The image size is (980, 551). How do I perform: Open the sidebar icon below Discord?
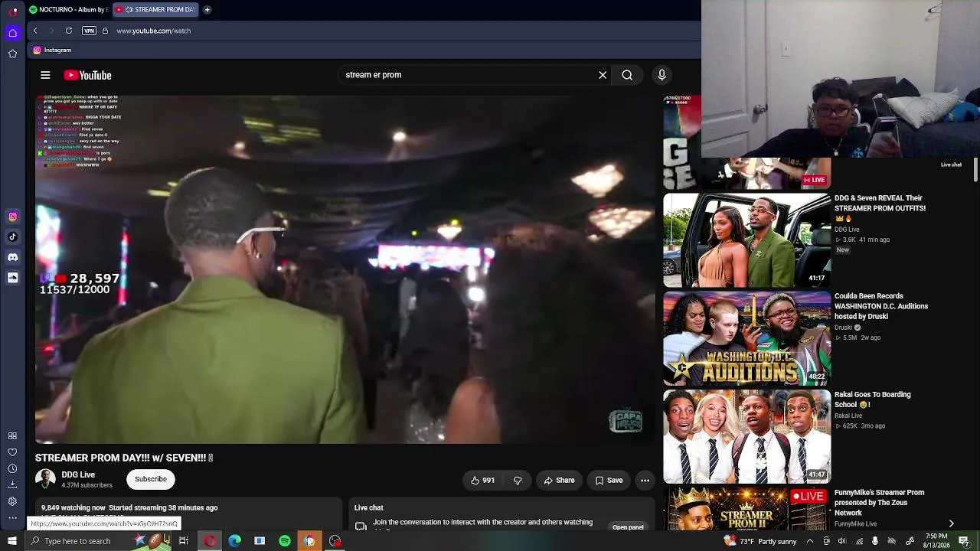click(x=12, y=278)
